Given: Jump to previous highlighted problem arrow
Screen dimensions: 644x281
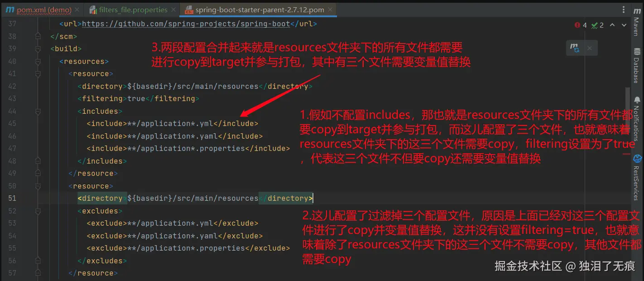Looking at the screenshot, I should coord(612,25).
